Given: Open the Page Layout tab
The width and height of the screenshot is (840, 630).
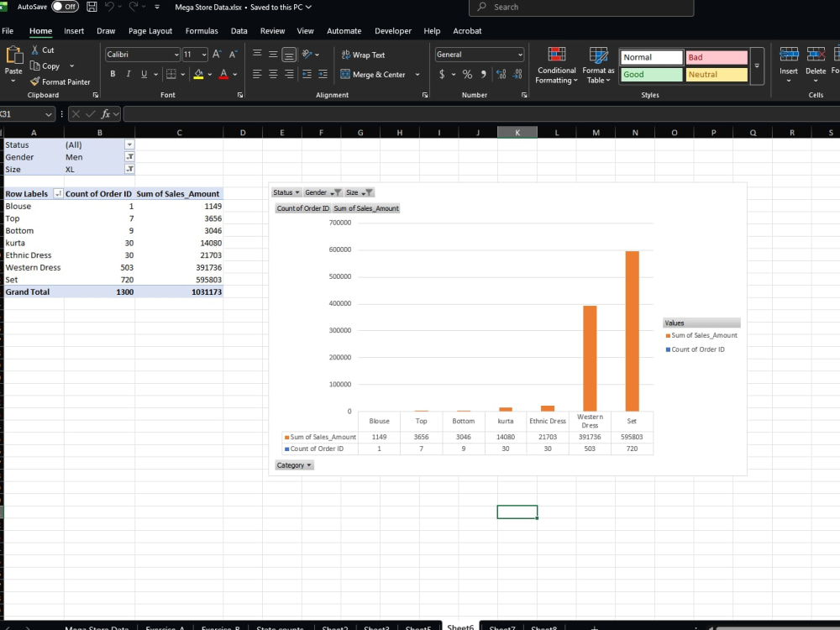Looking at the screenshot, I should pyautogui.click(x=150, y=31).
